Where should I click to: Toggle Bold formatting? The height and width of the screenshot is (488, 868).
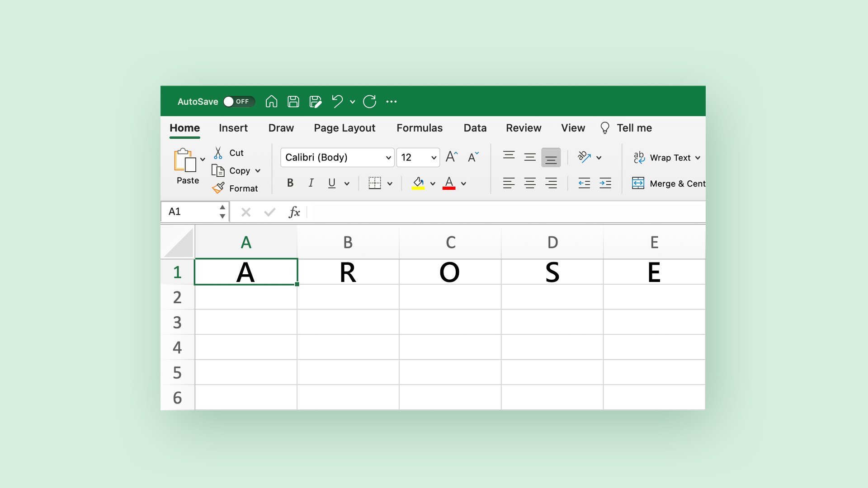pos(290,183)
